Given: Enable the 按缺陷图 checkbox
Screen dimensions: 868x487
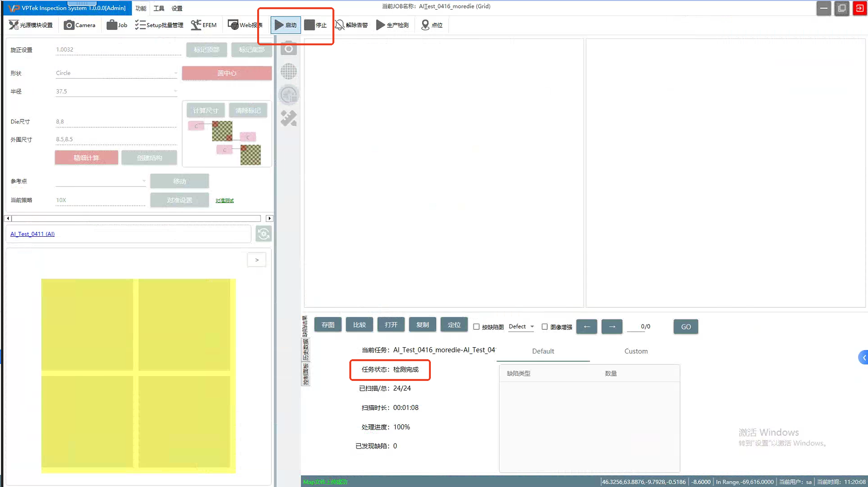Looking at the screenshot, I should point(477,327).
